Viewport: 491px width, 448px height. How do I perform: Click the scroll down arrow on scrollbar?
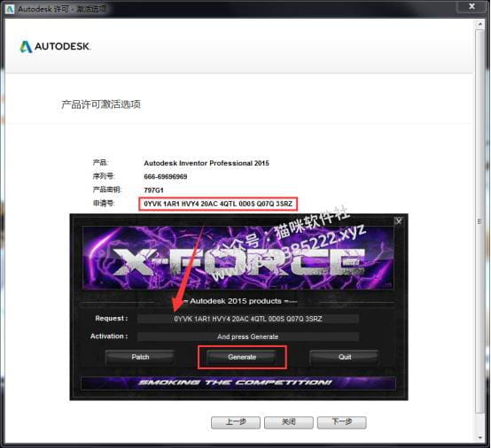click(479, 437)
